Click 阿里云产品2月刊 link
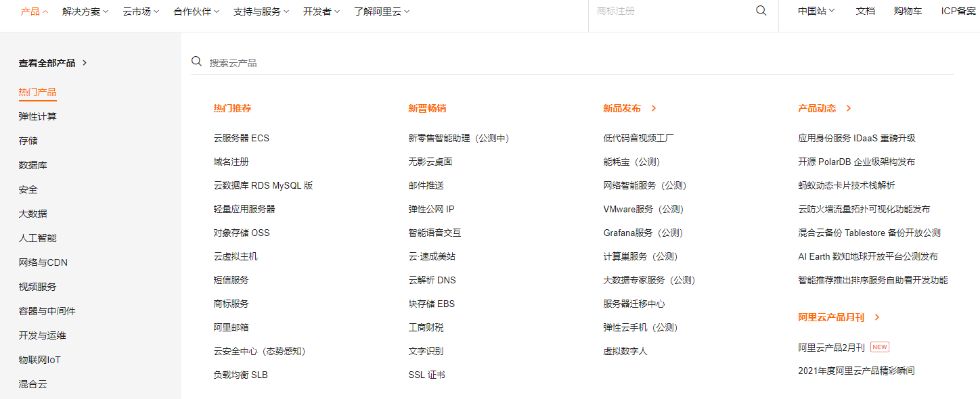Screen dimensions: 980x399 pos(832,348)
